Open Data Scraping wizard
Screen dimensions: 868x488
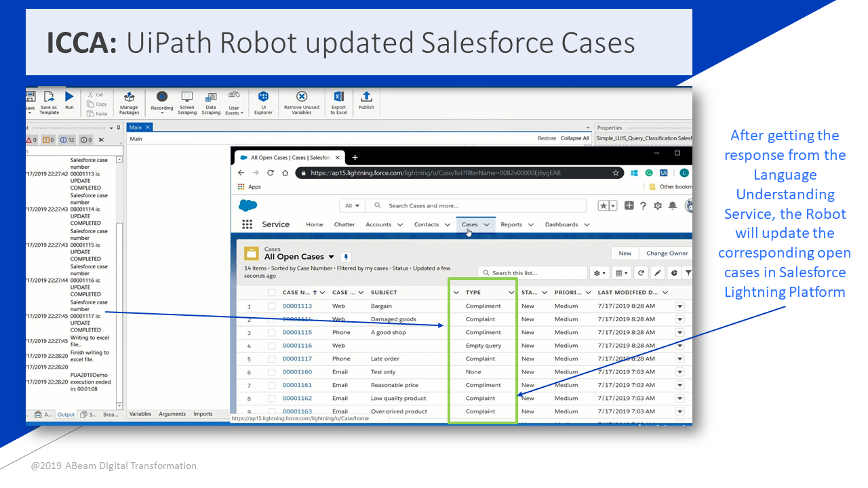[211, 103]
